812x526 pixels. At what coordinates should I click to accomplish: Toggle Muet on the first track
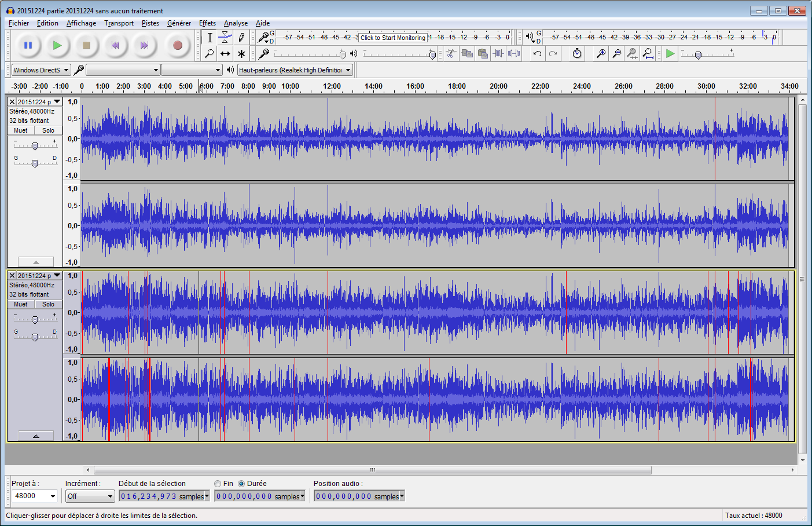21,130
